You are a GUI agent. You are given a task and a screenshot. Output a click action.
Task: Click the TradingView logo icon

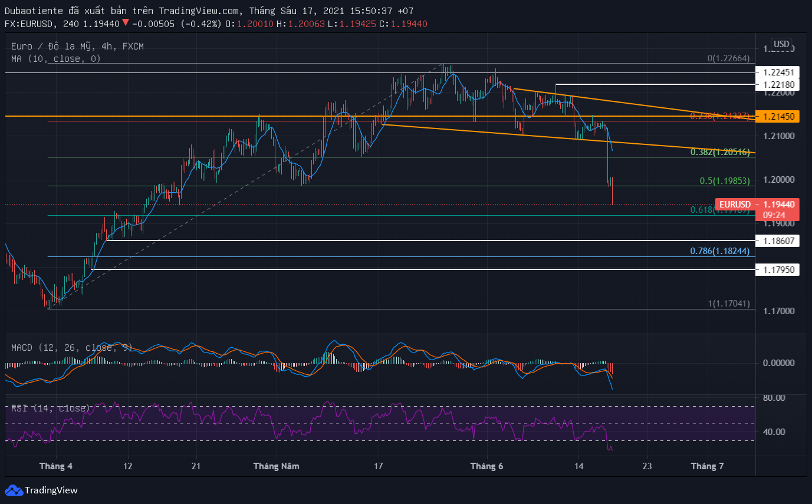[14, 490]
